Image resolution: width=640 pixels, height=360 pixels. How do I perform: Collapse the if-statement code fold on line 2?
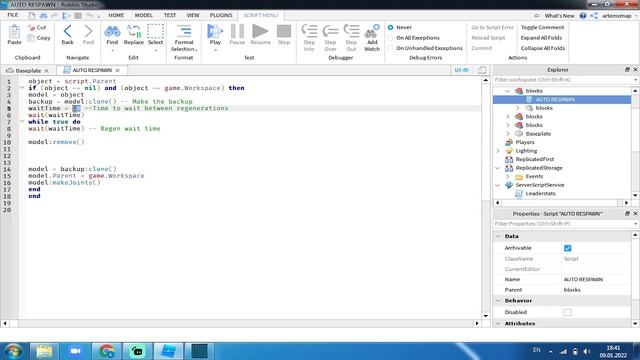[22, 88]
